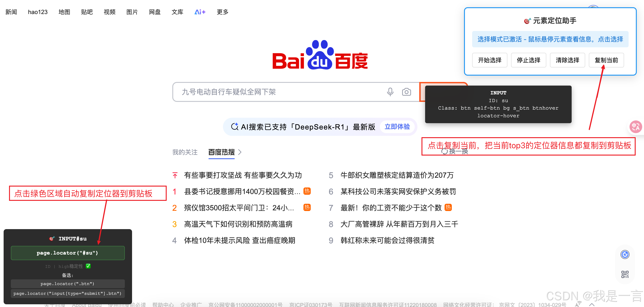Click the 开始选择 button

point(490,60)
